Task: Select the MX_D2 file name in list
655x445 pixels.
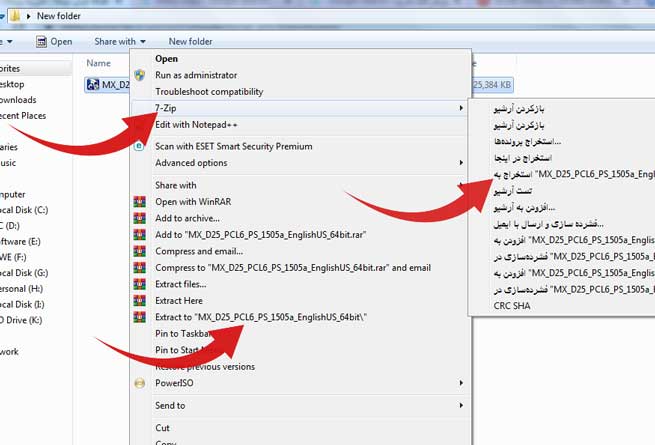Action: [x=116, y=85]
